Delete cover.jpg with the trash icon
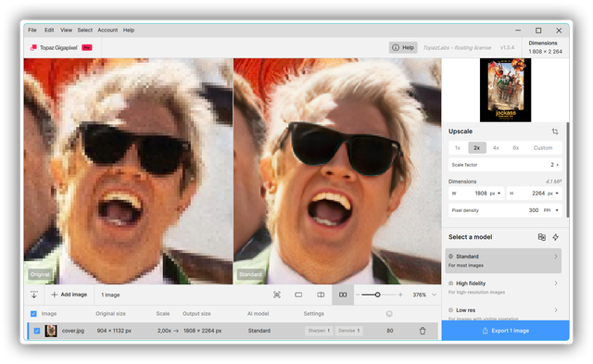593x364 pixels. click(x=423, y=331)
